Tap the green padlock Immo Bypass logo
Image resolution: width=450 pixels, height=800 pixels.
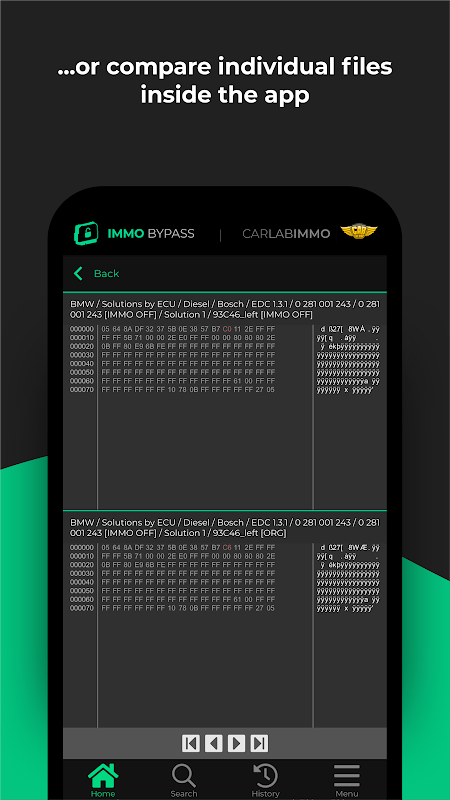(86, 234)
